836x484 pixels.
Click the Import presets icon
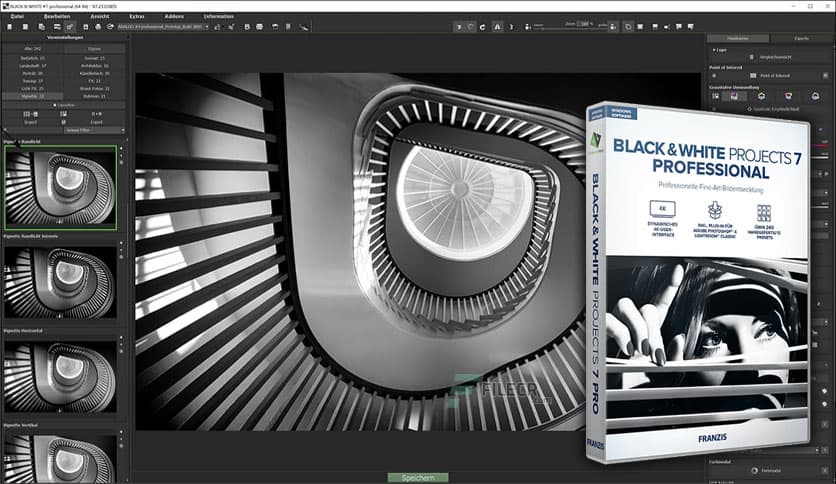pos(30,114)
